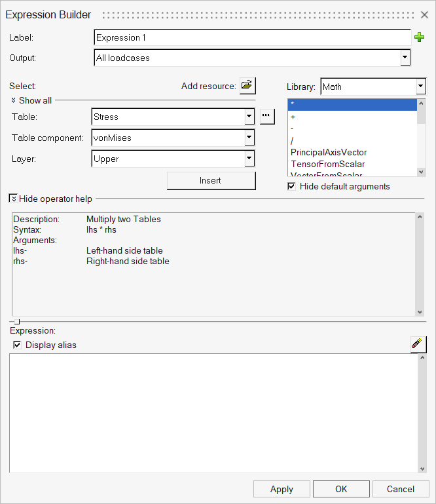The width and height of the screenshot is (436, 504).
Task: Open the Table component vonMises dropdown
Action: 249,138
